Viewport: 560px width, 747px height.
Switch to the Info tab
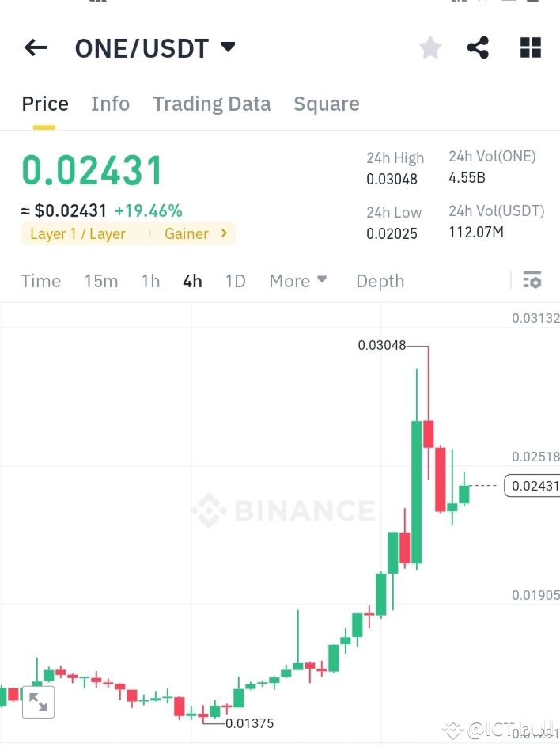pos(110,104)
